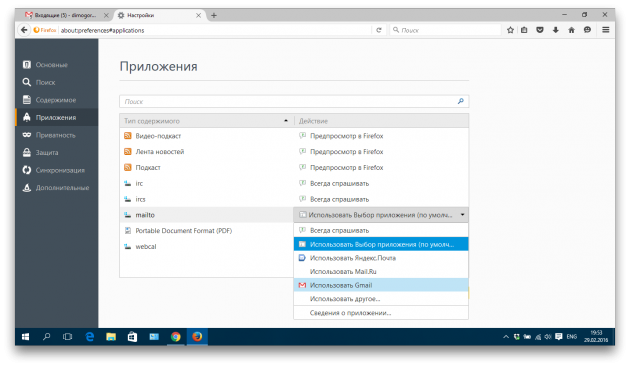The image size is (630, 367).
Task: Close the Настройки tab
Action: [198, 15]
